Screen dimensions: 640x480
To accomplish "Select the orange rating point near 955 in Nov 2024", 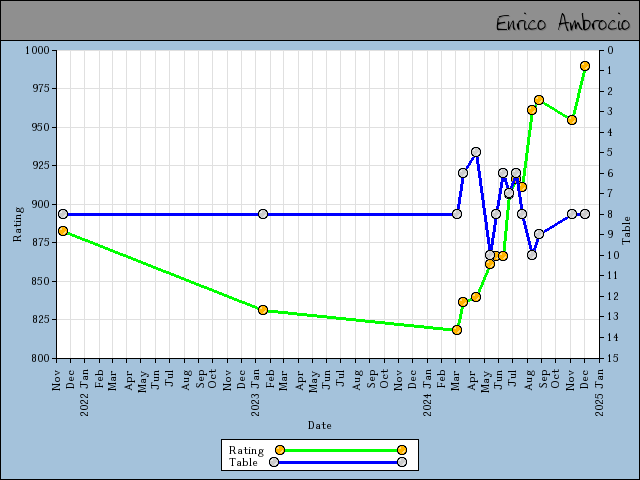I will click(572, 120).
